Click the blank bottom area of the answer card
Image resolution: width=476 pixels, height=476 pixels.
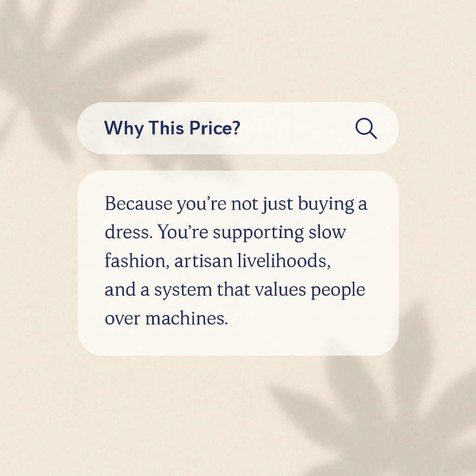238,341
